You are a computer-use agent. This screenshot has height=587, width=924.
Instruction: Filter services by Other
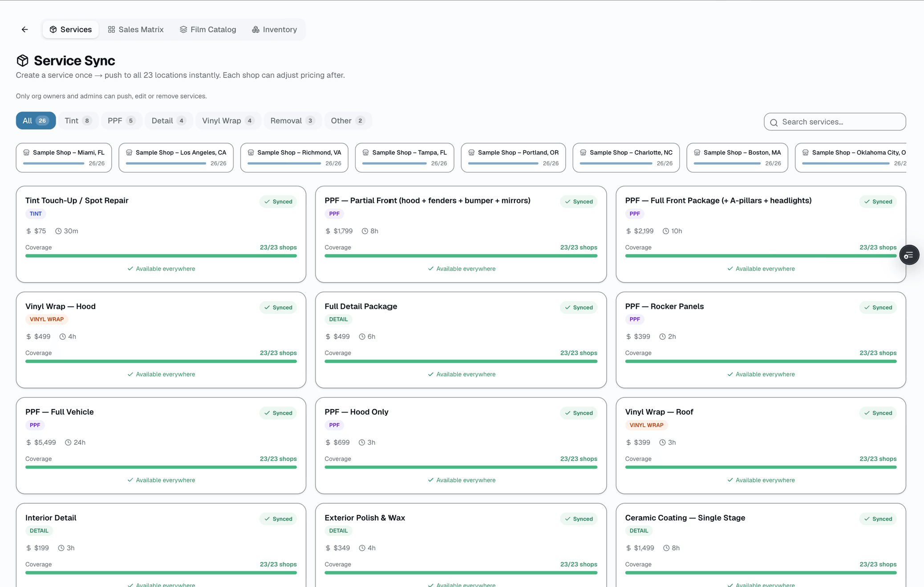point(348,121)
